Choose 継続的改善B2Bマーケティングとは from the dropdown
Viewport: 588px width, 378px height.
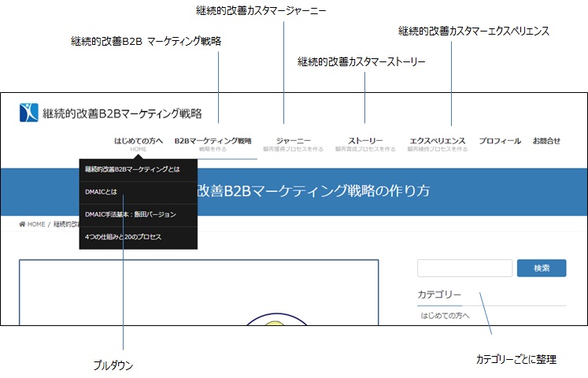(139, 170)
